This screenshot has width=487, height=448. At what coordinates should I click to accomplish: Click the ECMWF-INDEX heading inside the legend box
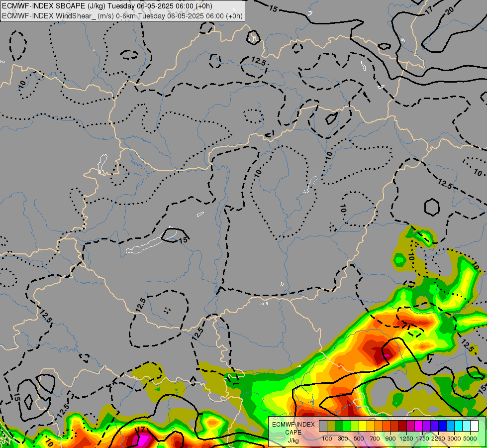coord(293,425)
